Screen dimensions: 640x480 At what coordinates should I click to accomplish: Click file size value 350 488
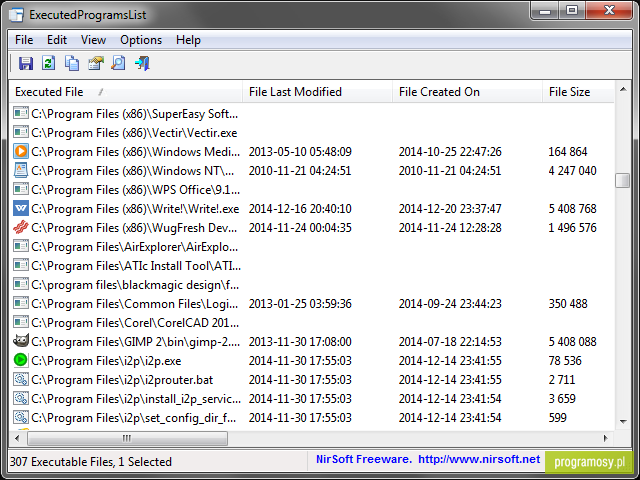click(568, 304)
